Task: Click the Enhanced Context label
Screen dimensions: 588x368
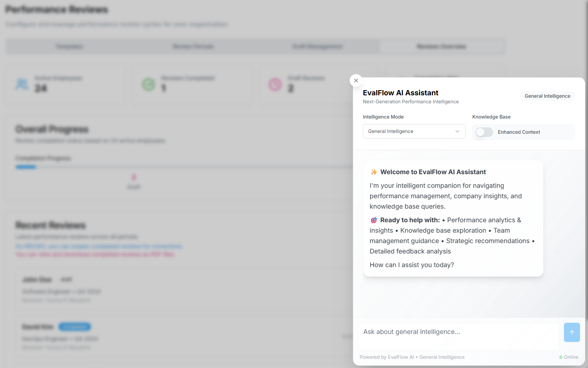Action: [x=519, y=132]
